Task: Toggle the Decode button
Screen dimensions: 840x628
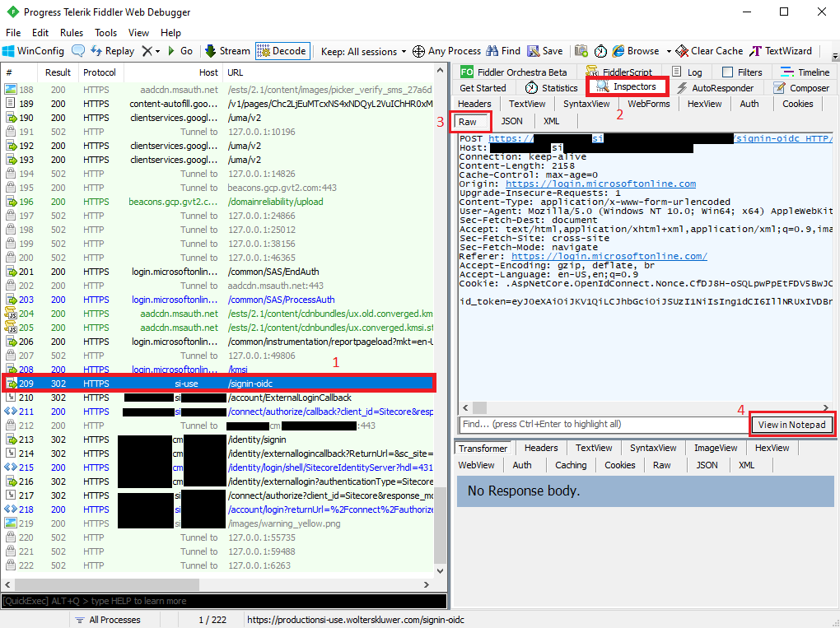Action: coord(282,51)
